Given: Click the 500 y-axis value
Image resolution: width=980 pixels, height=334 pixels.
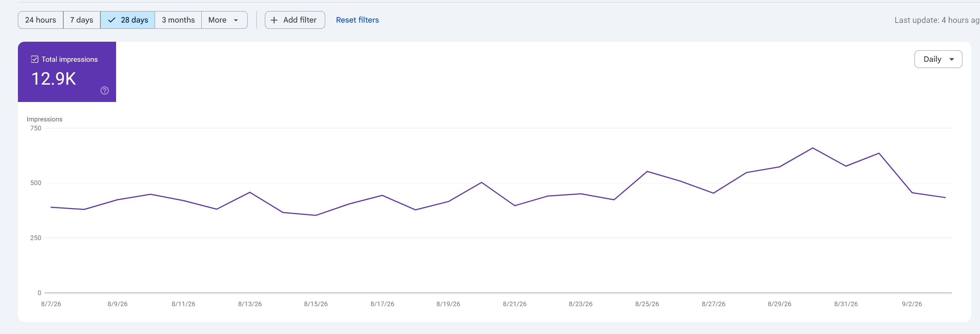Looking at the screenshot, I should pos(36,183).
